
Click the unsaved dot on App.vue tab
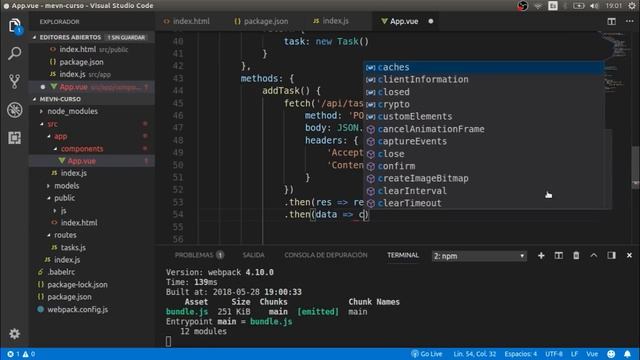pyautogui.click(x=431, y=21)
